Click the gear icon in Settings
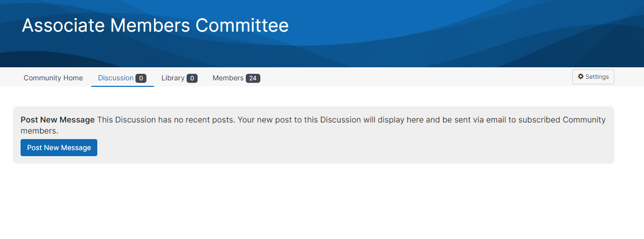Viewport: 644px width, 239px height. coord(581,77)
